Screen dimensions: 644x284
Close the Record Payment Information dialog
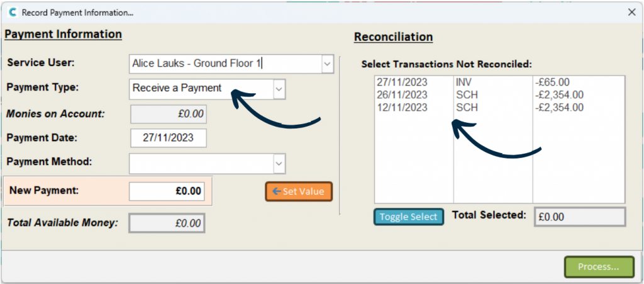tap(631, 13)
